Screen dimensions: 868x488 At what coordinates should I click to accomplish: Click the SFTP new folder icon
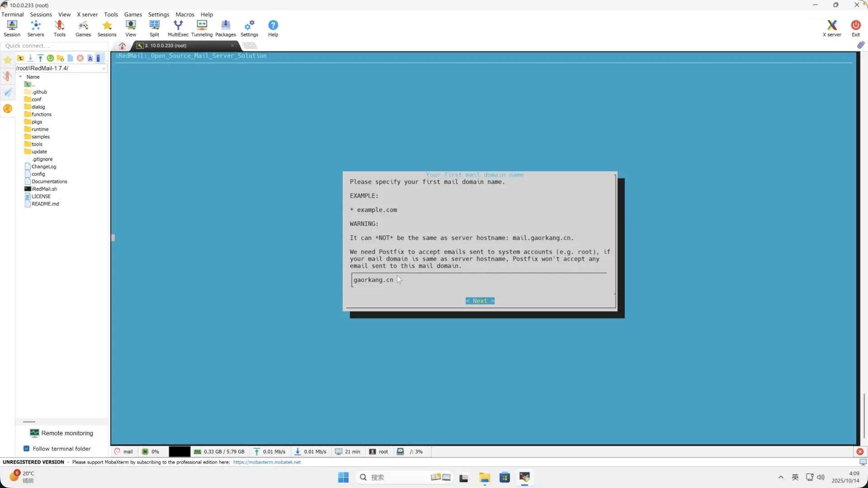click(x=60, y=58)
